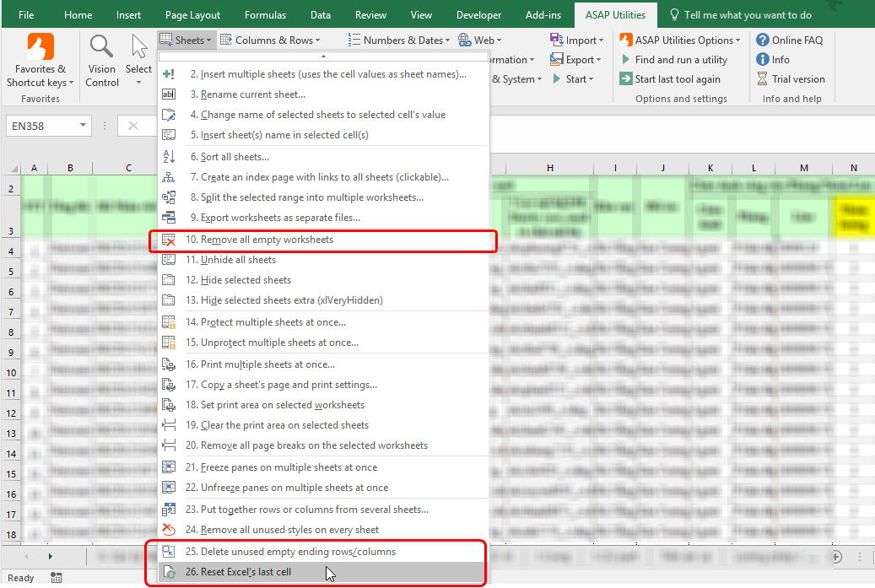This screenshot has width=875, height=588.
Task: Click Split selected range icon
Action: 169,197
